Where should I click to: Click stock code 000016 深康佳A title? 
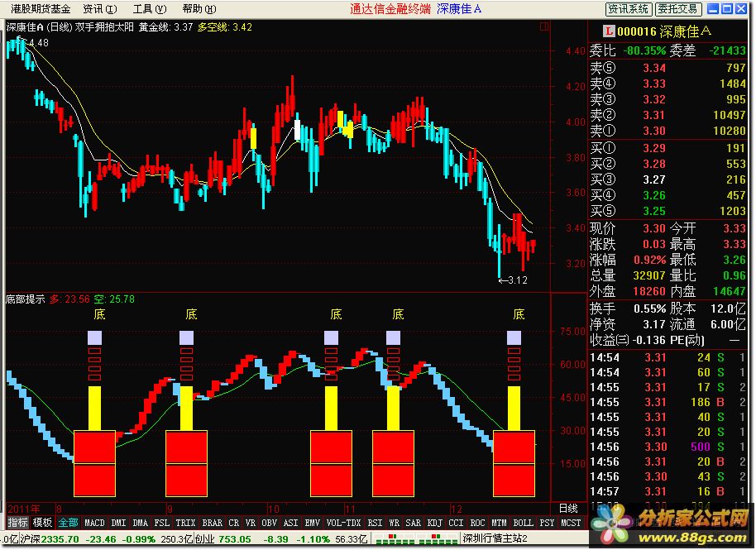(664, 31)
